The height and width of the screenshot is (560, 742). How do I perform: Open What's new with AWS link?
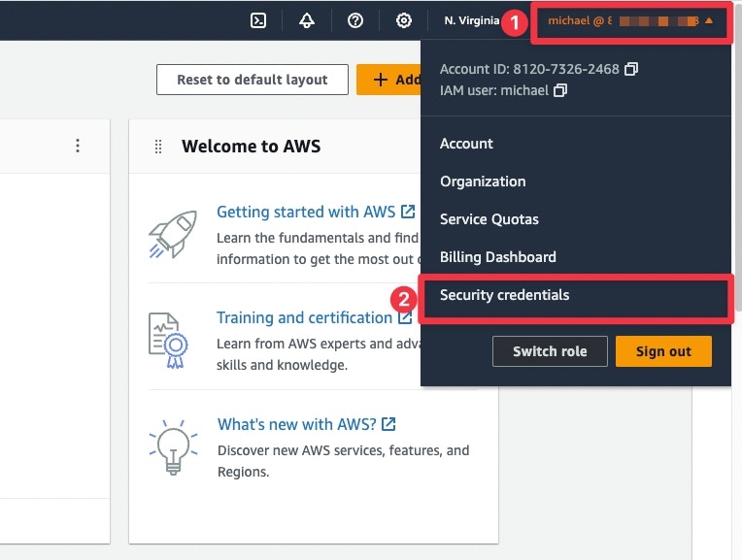[297, 424]
